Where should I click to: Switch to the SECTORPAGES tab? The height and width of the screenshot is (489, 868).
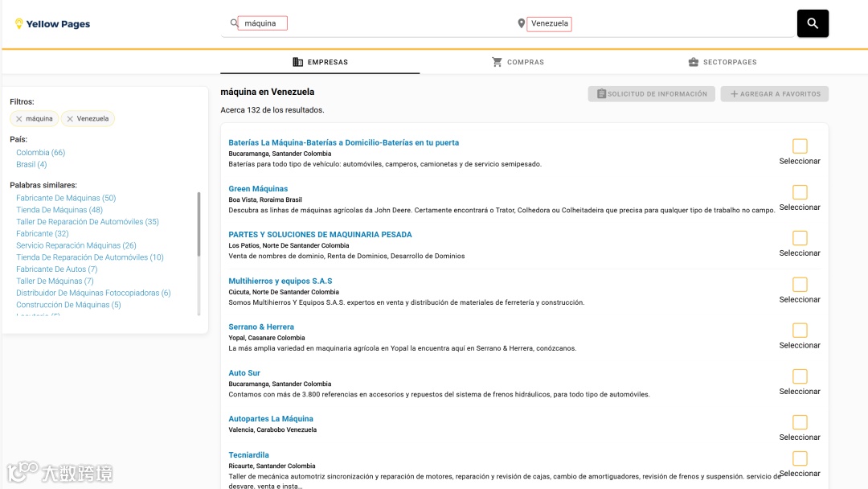723,62
